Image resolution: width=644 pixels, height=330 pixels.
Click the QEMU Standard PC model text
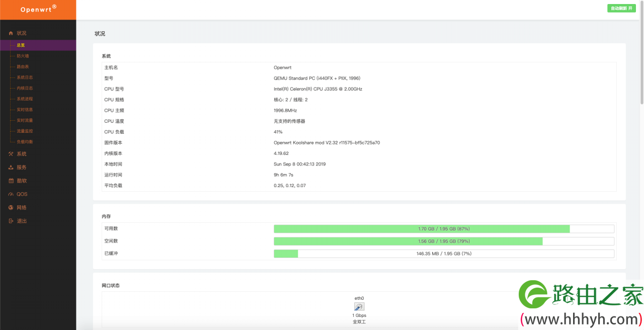coord(317,78)
